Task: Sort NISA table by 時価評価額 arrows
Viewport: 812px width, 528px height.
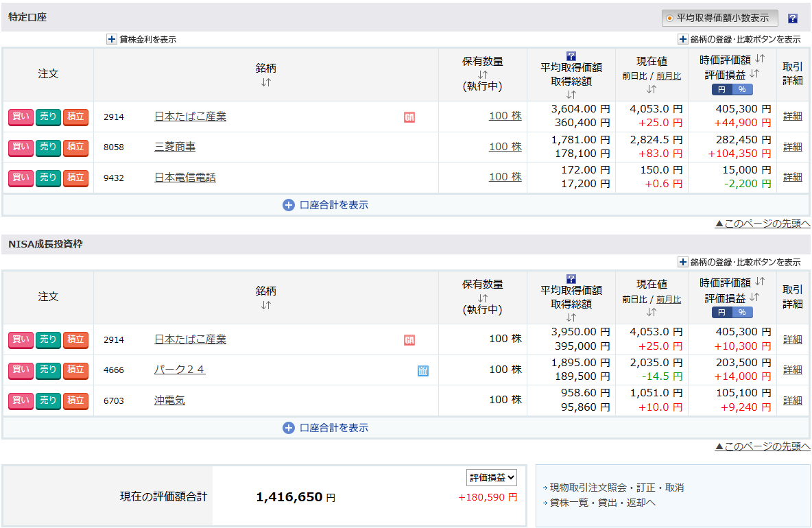Action: [x=760, y=282]
